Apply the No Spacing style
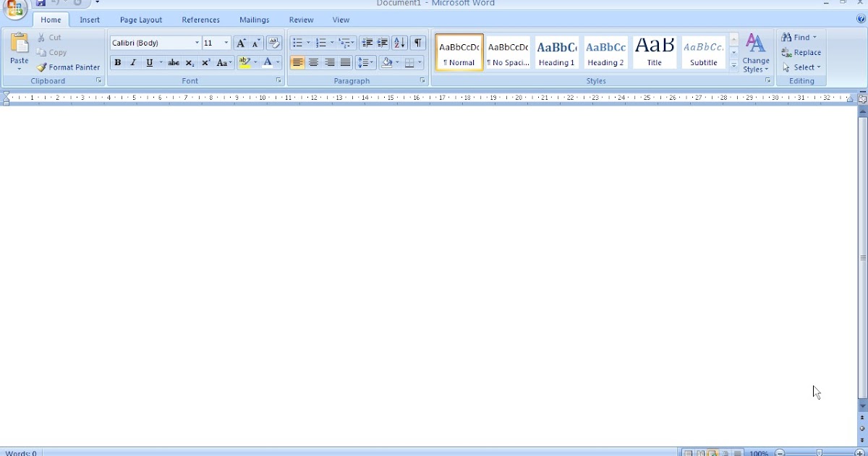Image resolution: width=868 pixels, height=456 pixels. pyautogui.click(x=509, y=52)
